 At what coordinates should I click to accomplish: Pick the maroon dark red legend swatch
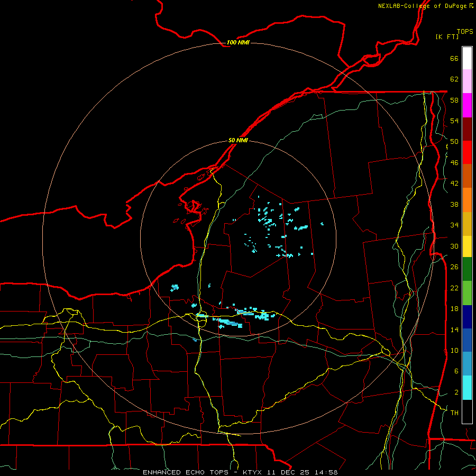[x=467, y=129]
